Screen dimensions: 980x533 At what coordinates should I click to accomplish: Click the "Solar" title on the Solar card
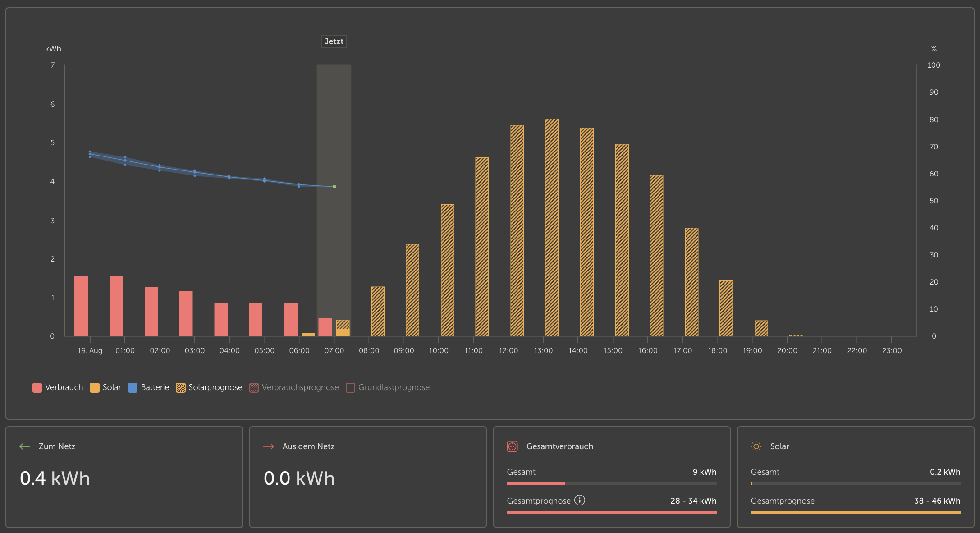pyautogui.click(x=780, y=446)
